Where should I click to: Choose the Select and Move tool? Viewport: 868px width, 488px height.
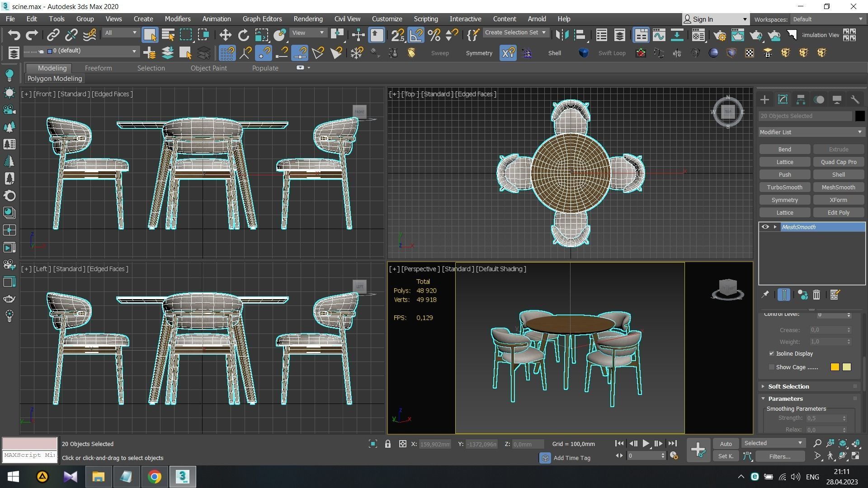(x=225, y=35)
